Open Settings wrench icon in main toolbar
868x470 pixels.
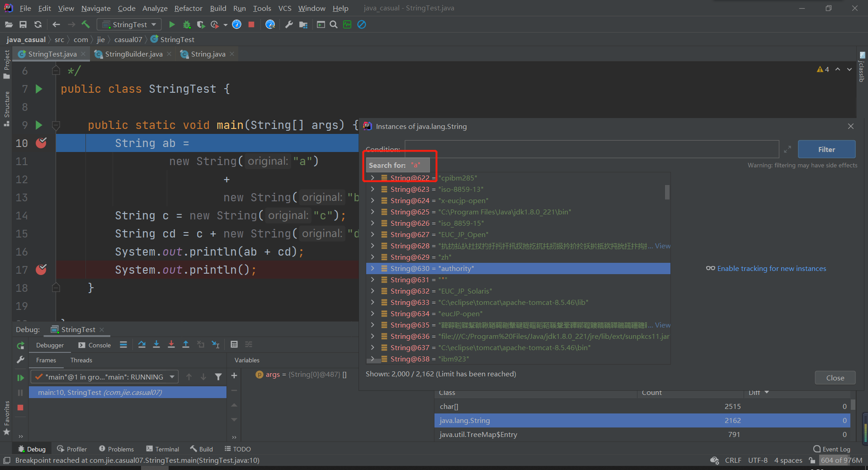tap(289, 24)
